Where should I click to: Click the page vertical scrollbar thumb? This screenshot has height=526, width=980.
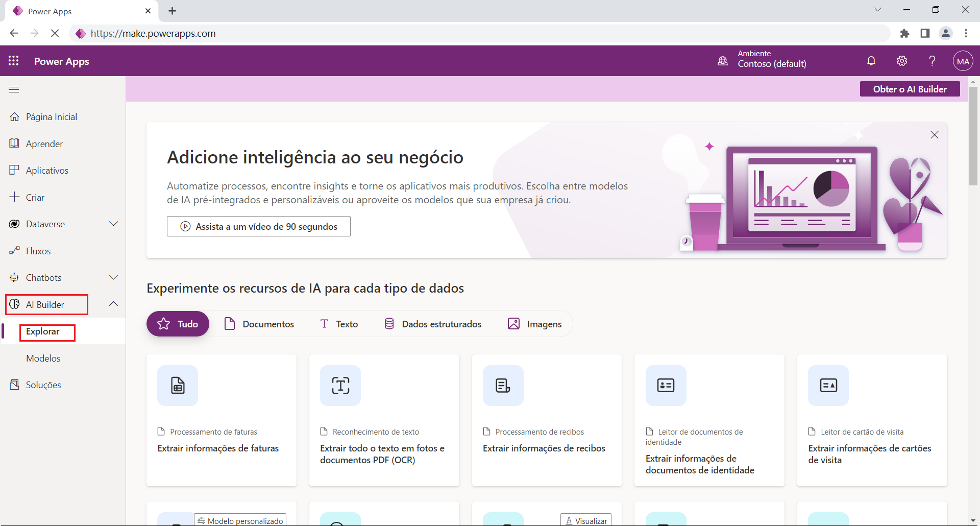[x=973, y=136]
